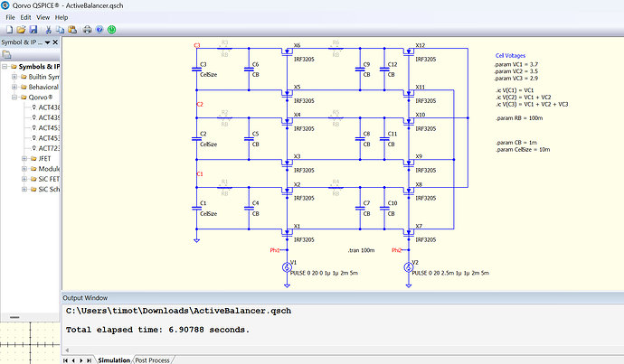Select the X1 IRF3205 MOSFET
624x364 pixels.
(x=287, y=233)
